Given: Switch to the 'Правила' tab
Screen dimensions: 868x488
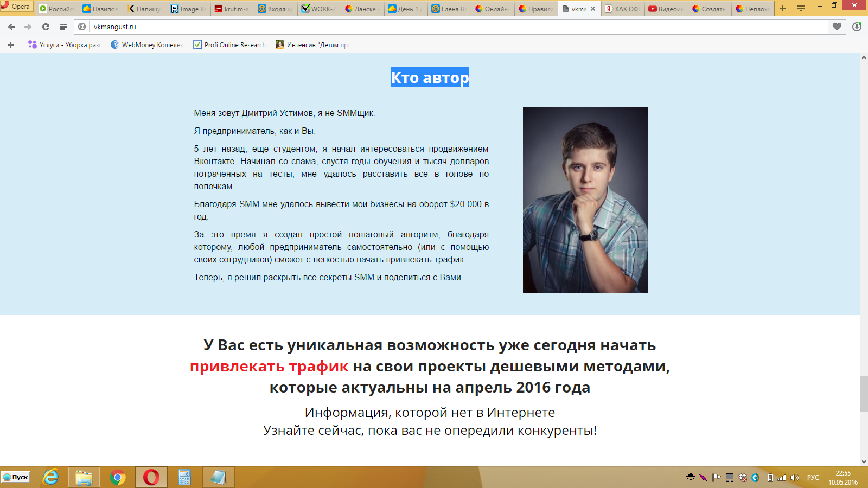Looking at the screenshot, I should click(535, 9).
